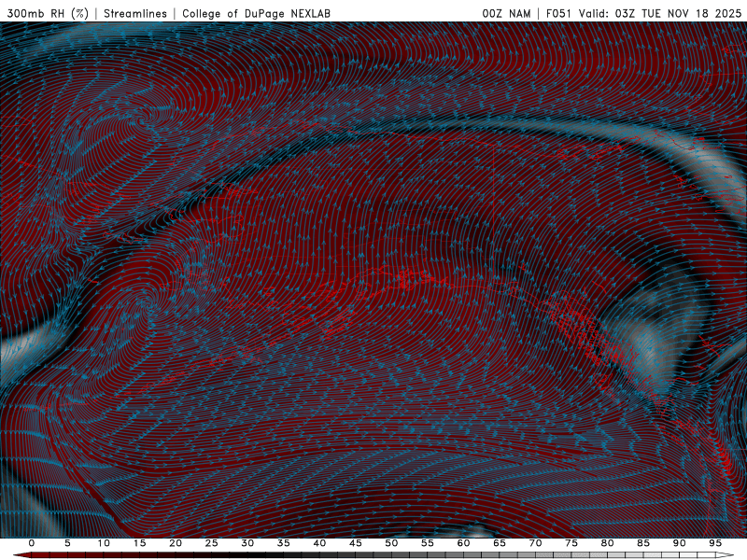Click the colorbar label "45"

point(355,543)
